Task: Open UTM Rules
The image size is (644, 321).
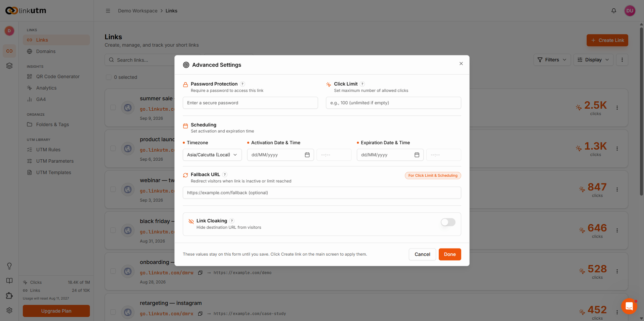Action: point(56,150)
